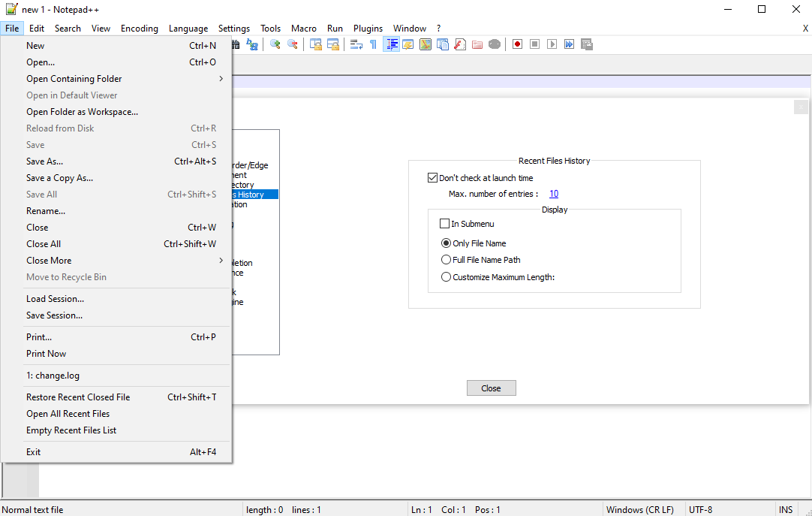Click the Folder as Workspace toolbar icon

pyautogui.click(x=477, y=44)
